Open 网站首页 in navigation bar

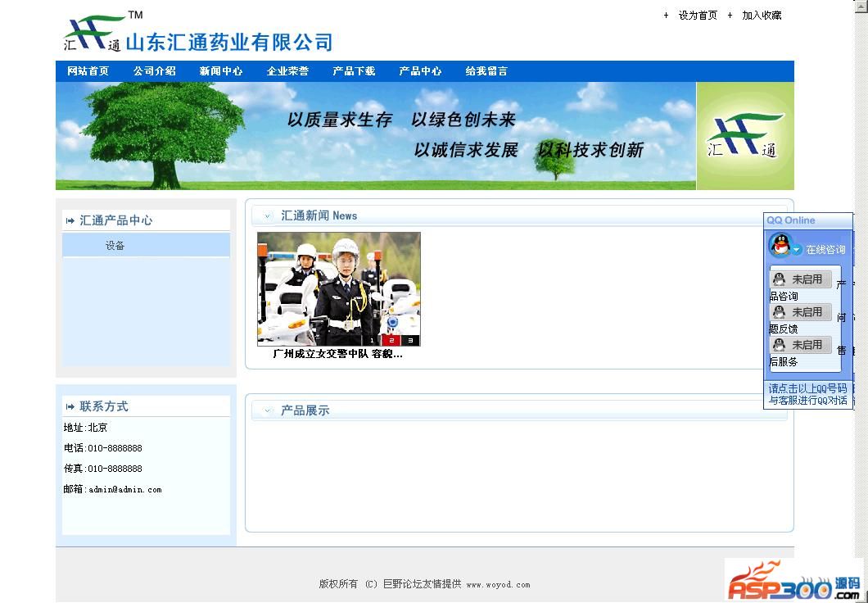(88, 71)
